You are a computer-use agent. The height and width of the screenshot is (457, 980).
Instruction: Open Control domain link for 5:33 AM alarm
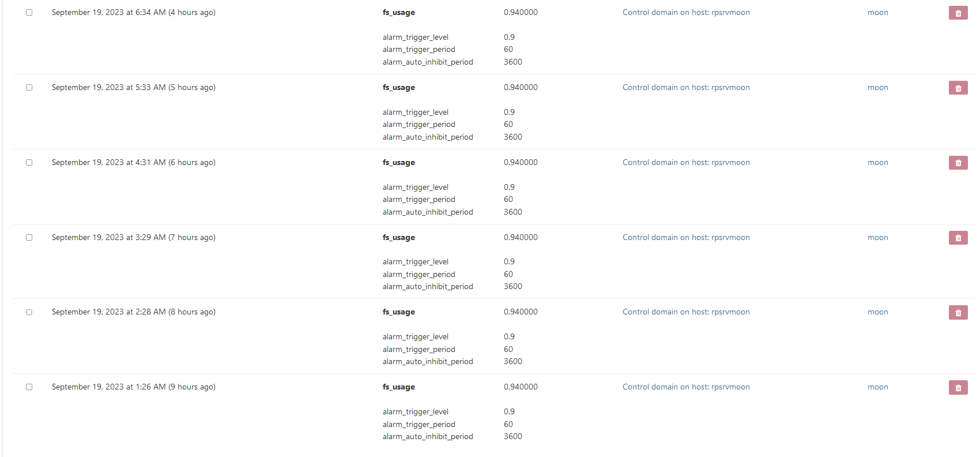pyautogui.click(x=685, y=88)
